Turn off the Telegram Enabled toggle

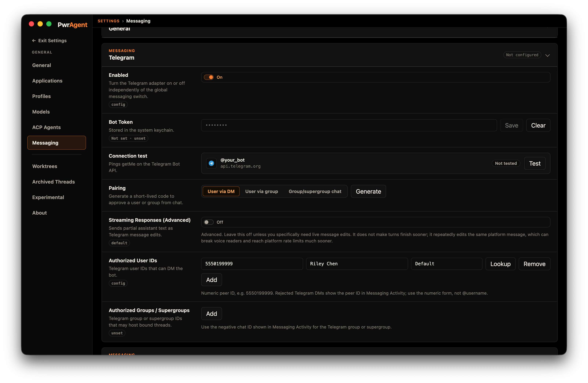pyautogui.click(x=209, y=77)
